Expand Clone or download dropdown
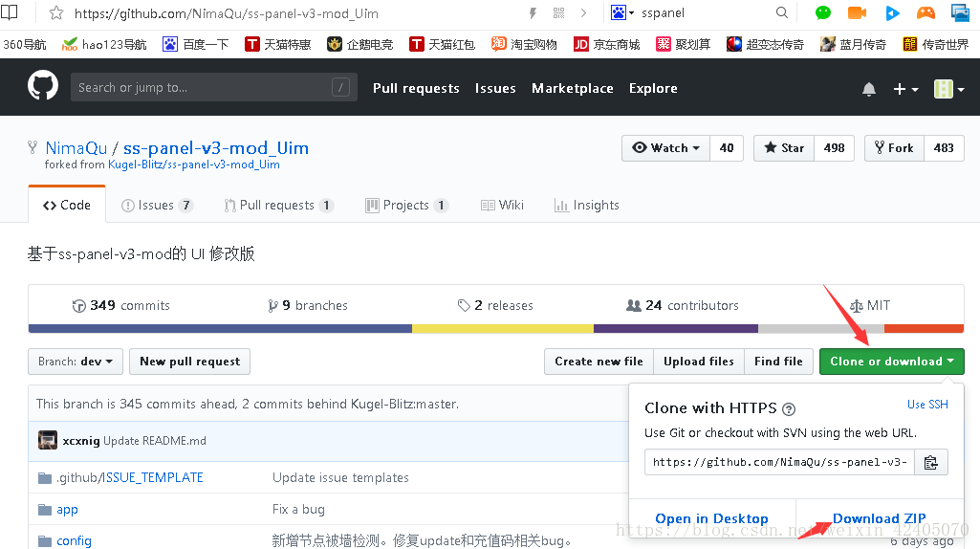980x549 pixels. (891, 362)
